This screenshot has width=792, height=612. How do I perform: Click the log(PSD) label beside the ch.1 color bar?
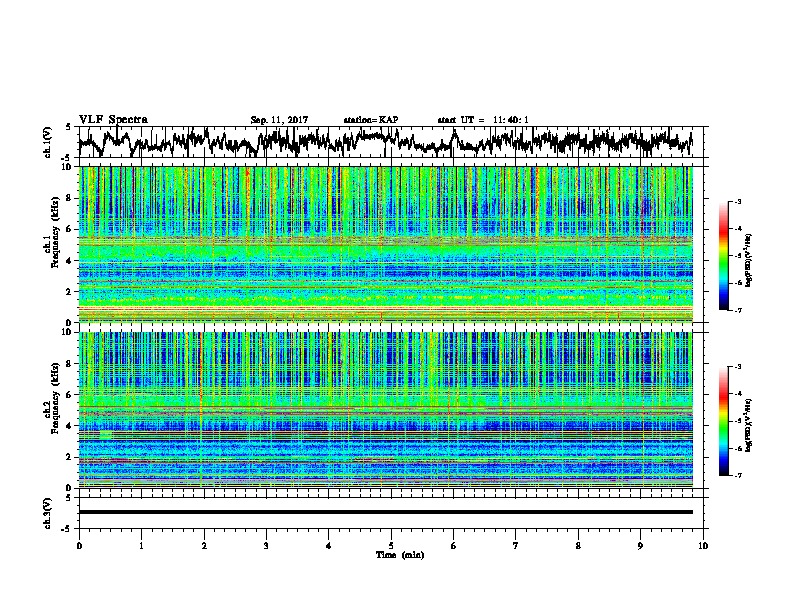(749, 261)
